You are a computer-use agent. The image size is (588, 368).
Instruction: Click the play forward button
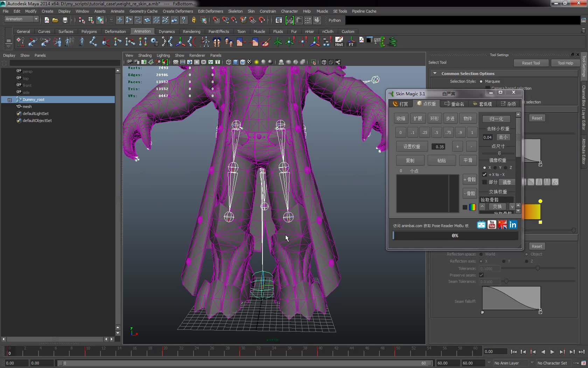[x=552, y=352]
